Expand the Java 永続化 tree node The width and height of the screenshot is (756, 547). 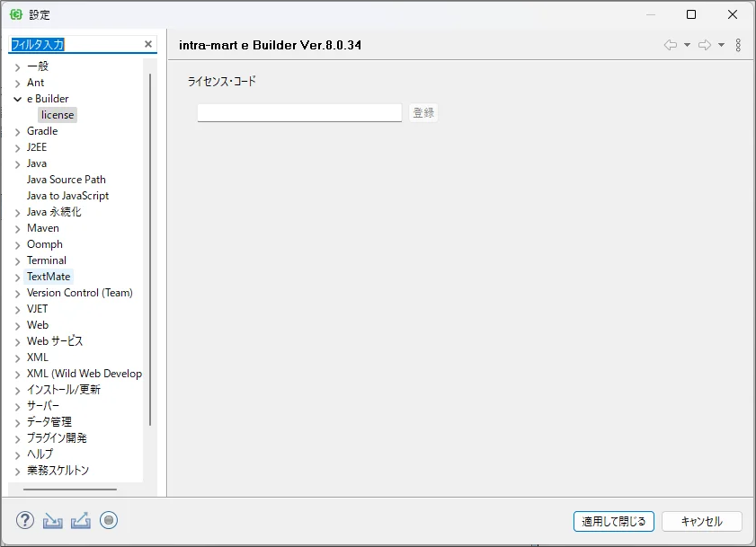tap(17, 213)
